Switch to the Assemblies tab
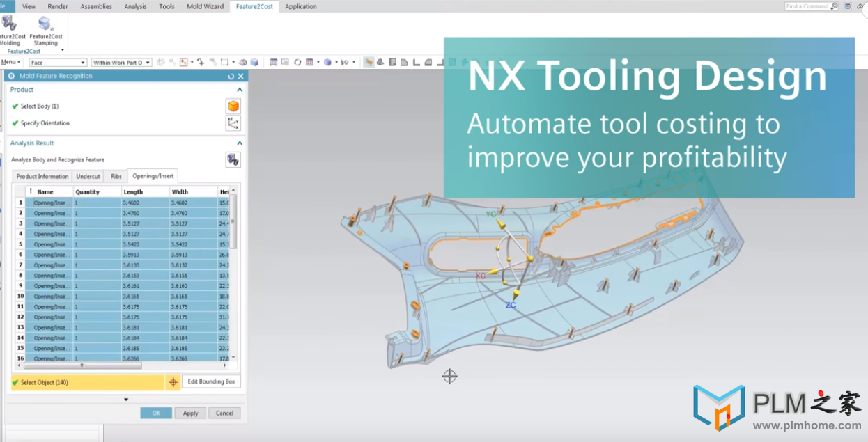The height and width of the screenshot is (442, 868). click(x=96, y=6)
